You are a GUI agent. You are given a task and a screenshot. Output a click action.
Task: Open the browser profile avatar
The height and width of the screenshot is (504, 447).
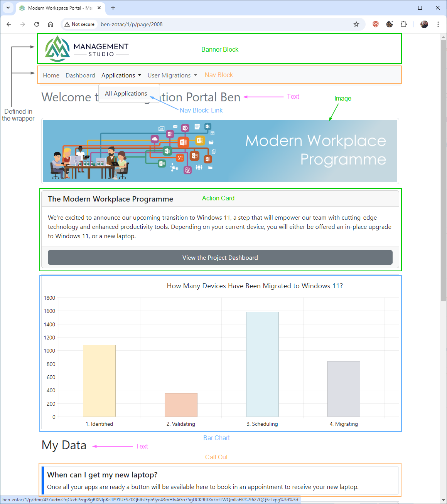click(x=424, y=24)
